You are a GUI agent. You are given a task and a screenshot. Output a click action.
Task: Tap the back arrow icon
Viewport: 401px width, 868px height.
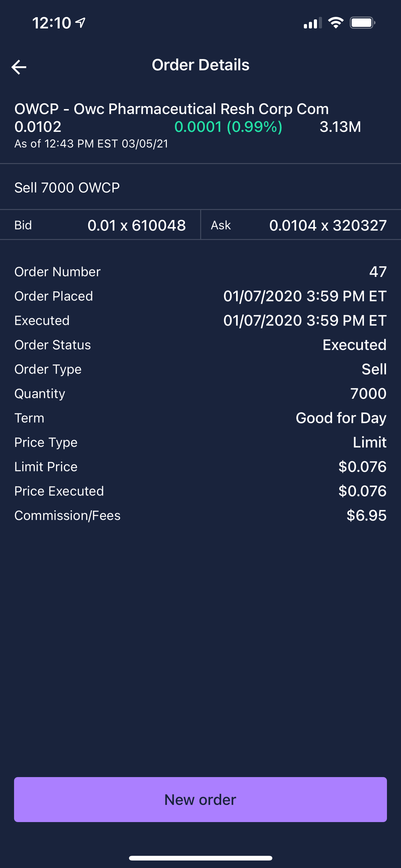pyautogui.click(x=19, y=67)
